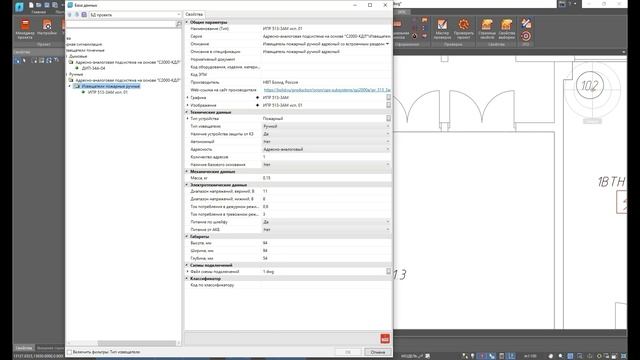Open browse button for Графика row
640x360 pixels.
(x=388, y=98)
